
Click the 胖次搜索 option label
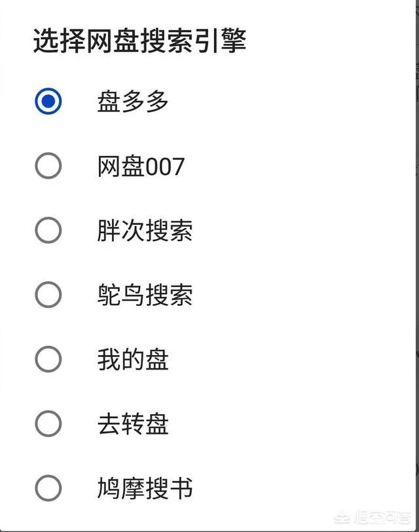pos(145,230)
